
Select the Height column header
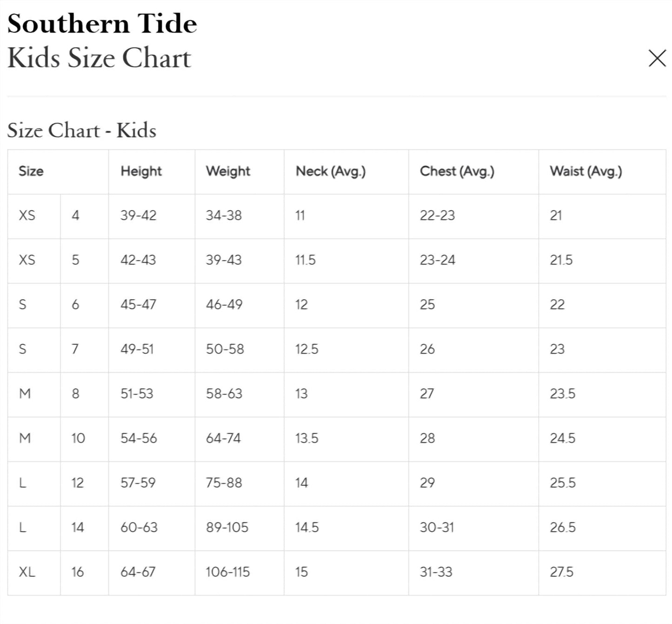pos(142,171)
